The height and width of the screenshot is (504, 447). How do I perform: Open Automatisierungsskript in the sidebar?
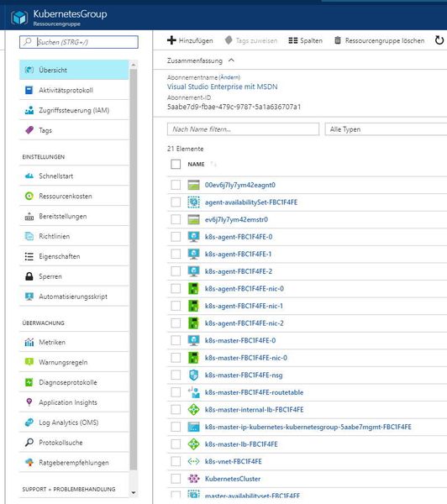(74, 297)
